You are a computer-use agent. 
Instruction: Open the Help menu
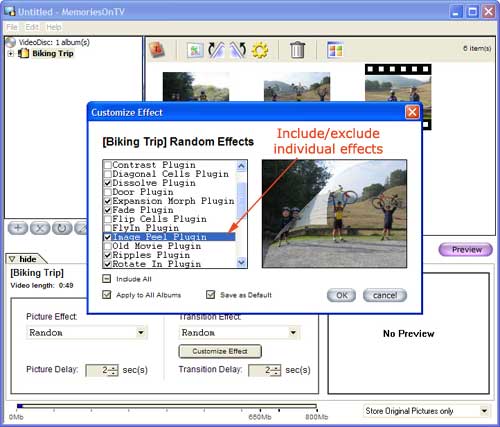(53, 27)
